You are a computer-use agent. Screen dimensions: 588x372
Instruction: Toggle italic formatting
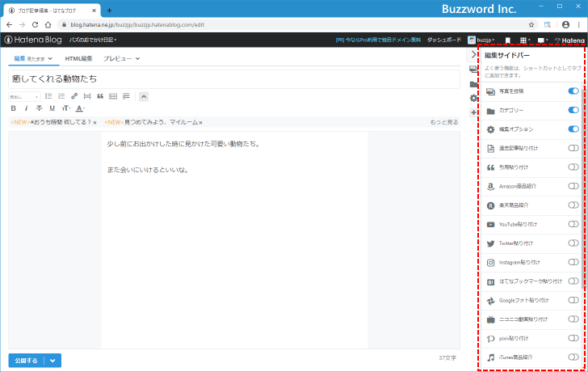[26, 108]
